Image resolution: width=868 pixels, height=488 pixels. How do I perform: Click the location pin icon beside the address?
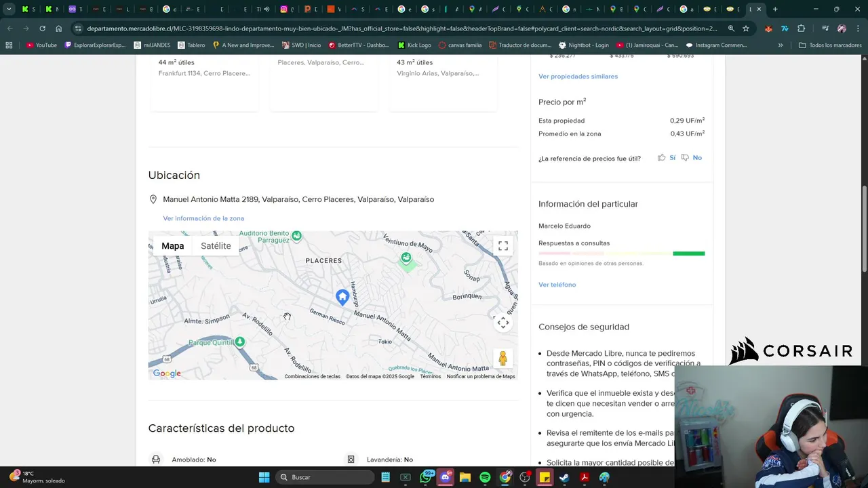coord(153,199)
